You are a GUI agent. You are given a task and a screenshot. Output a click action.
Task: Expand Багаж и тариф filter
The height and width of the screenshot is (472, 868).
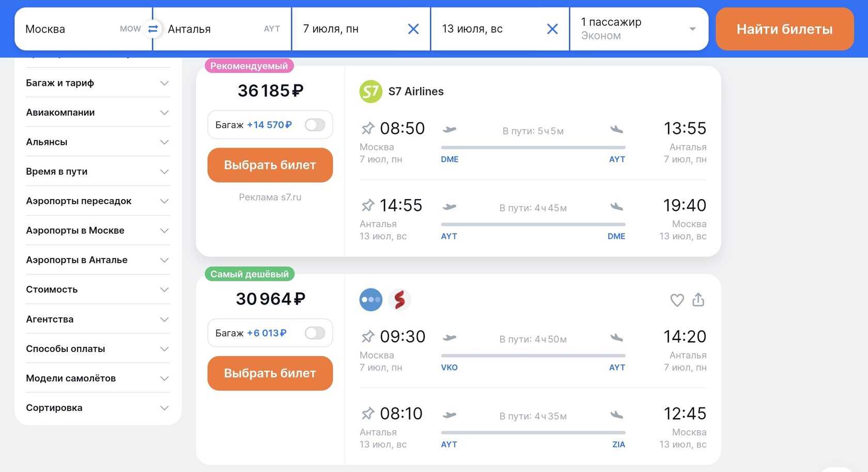point(98,83)
